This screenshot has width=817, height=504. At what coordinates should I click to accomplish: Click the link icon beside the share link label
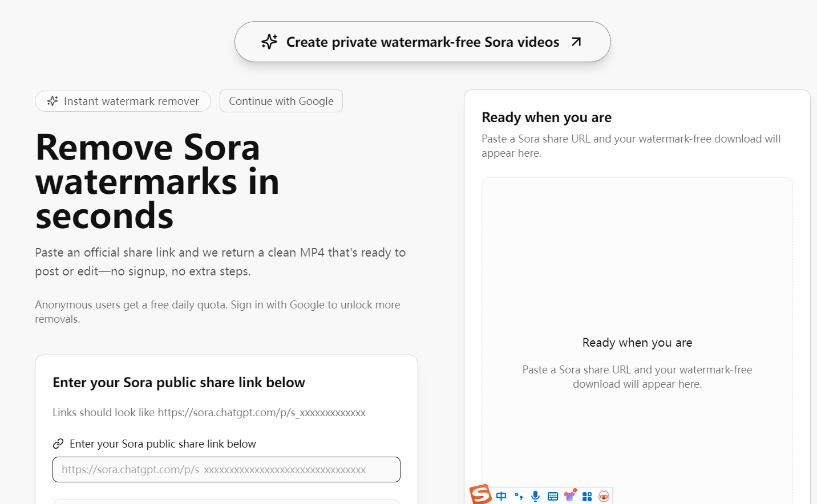(58, 444)
